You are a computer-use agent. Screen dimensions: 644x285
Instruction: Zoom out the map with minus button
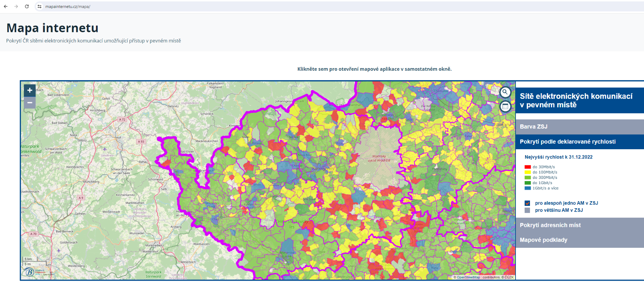tap(30, 103)
